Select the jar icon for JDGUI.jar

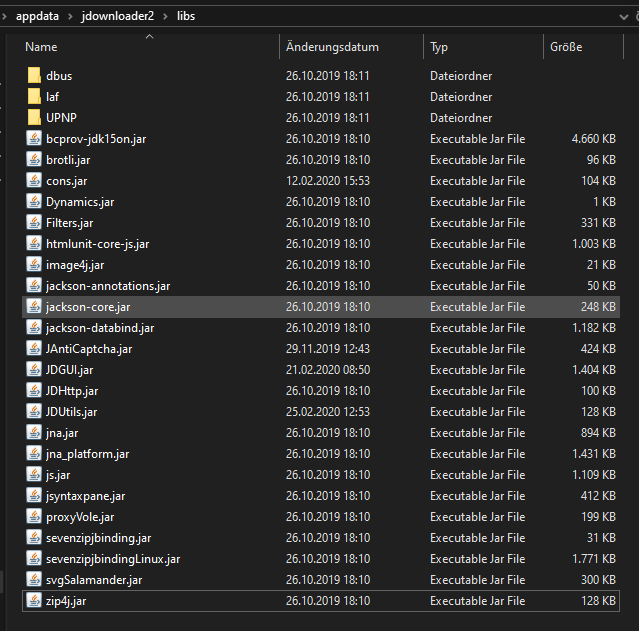point(34,370)
